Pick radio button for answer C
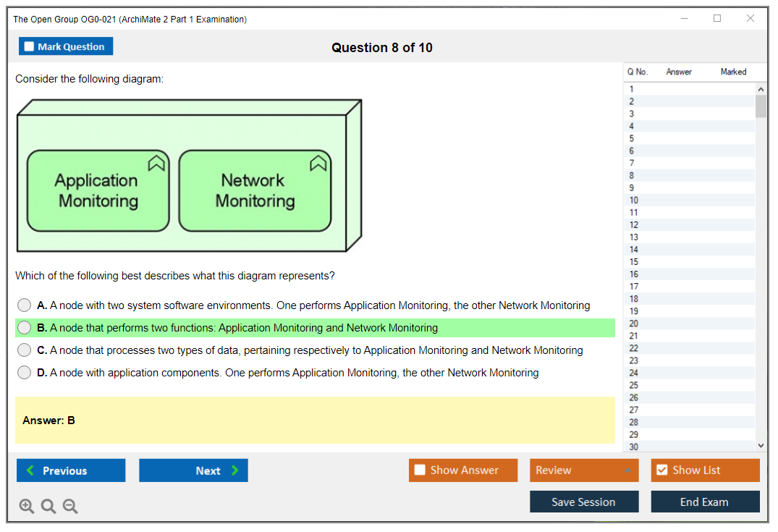The width and height of the screenshot is (778, 532). pyautogui.click(x=25, y=350)
